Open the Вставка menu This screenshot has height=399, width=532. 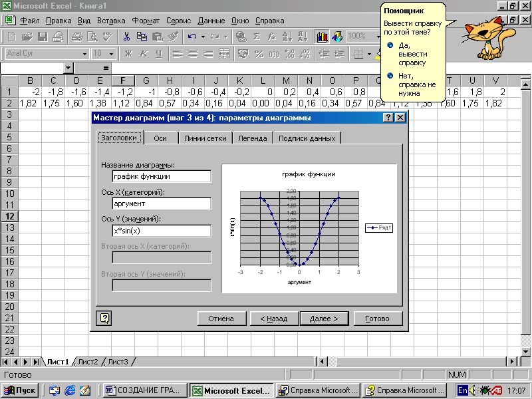click(111, 21)
